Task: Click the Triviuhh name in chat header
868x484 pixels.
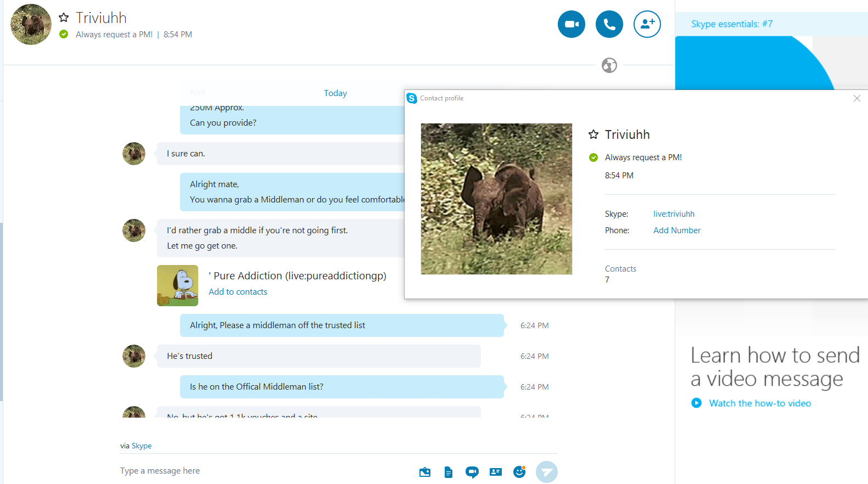Action: click(x=101, y=18)
